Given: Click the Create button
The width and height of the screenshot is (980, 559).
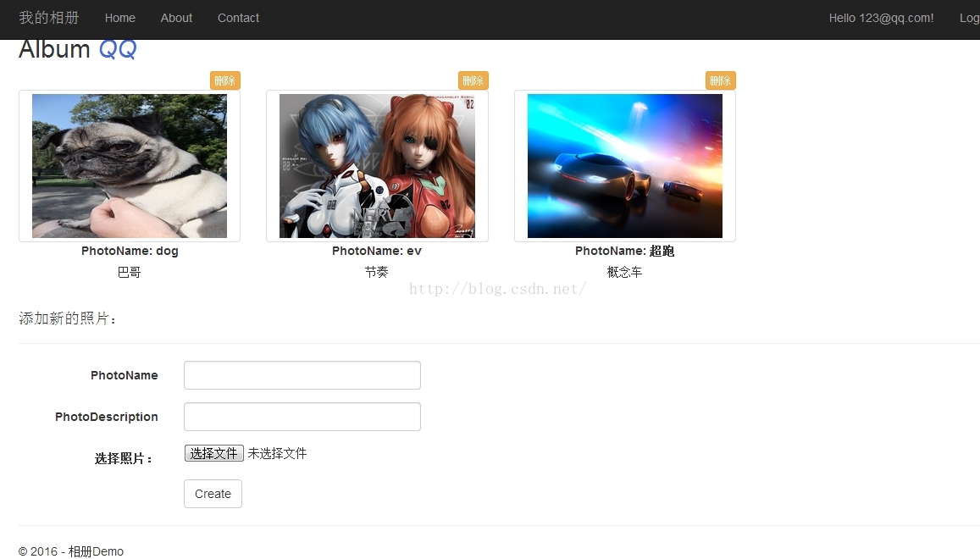Looking at the screenshot, I should [213, 494].
